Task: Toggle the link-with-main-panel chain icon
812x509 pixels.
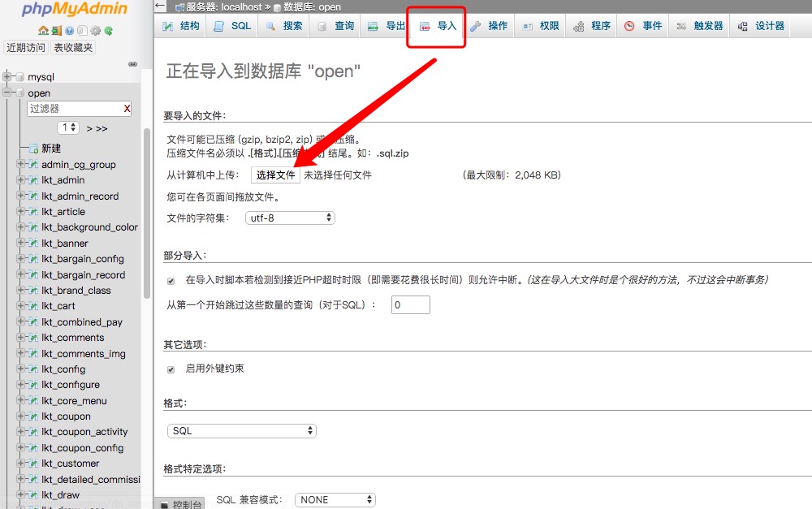Action: (x=133, y=64)
